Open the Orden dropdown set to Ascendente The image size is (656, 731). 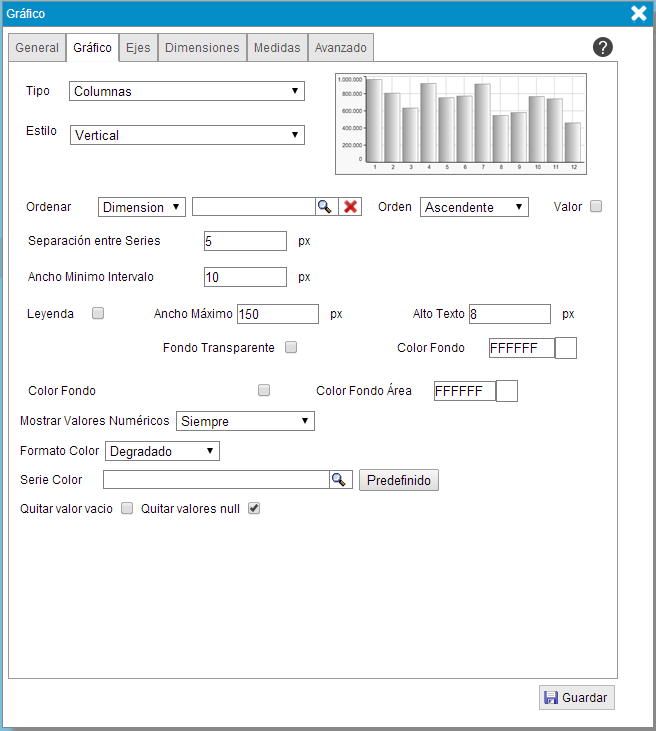(473, 207)
